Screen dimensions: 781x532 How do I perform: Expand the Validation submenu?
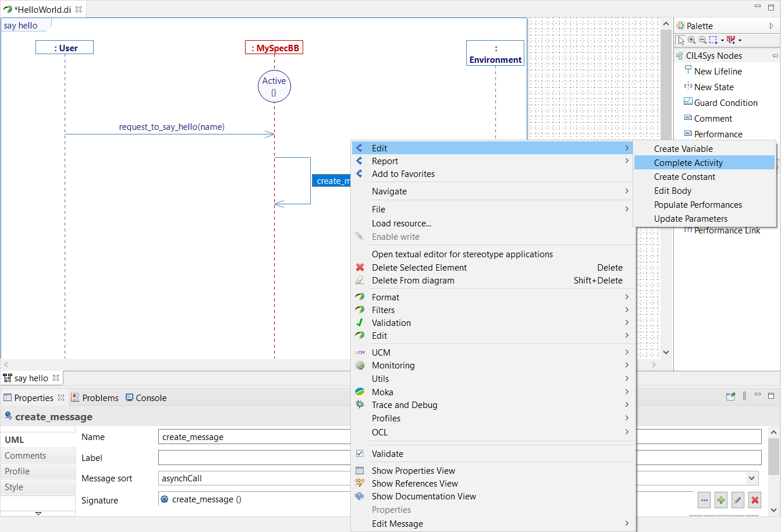click(x=493, y=322)
